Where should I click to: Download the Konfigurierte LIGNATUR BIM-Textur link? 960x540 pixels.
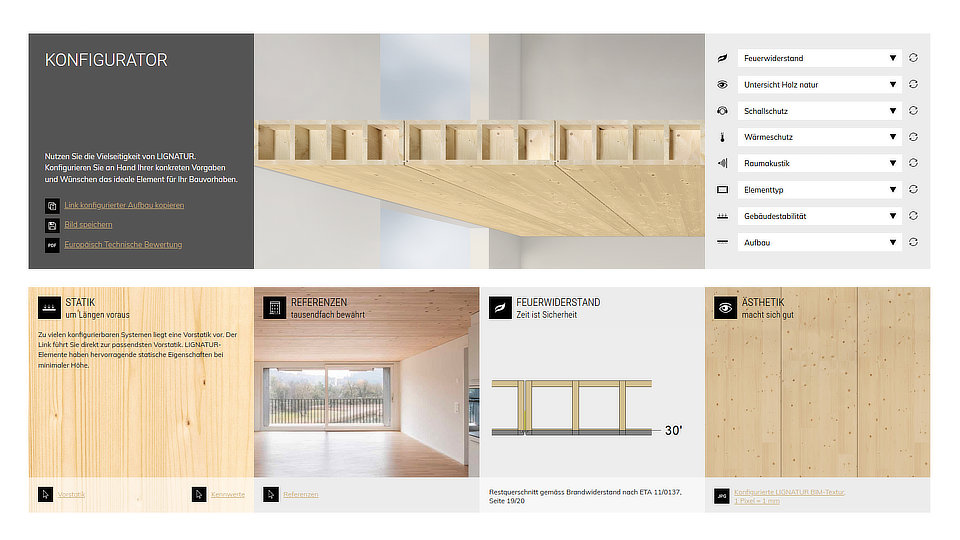coord(790,492)
